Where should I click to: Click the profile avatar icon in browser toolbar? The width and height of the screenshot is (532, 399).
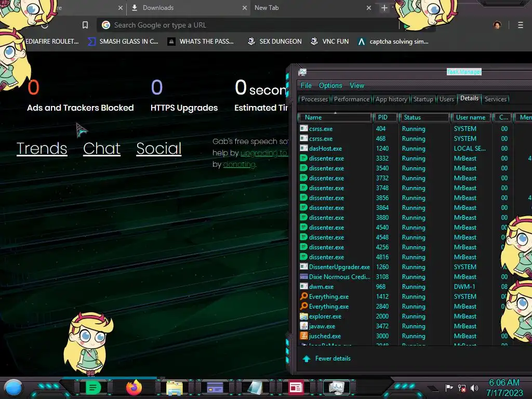coord(497,25)
